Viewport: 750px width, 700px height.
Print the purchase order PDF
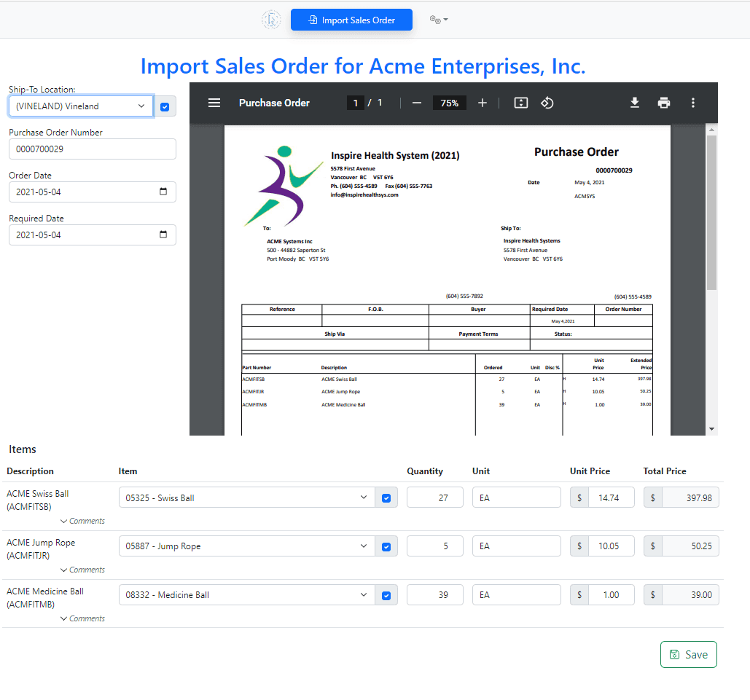[664, 103]
